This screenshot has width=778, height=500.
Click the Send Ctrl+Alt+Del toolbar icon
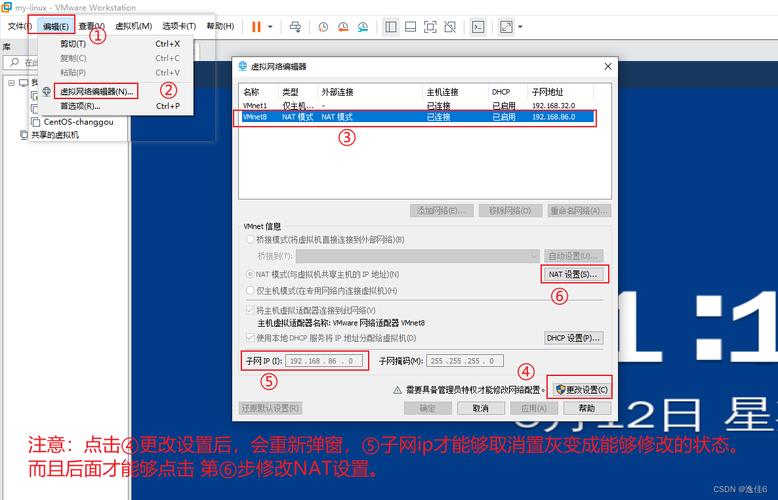(295, 27)
